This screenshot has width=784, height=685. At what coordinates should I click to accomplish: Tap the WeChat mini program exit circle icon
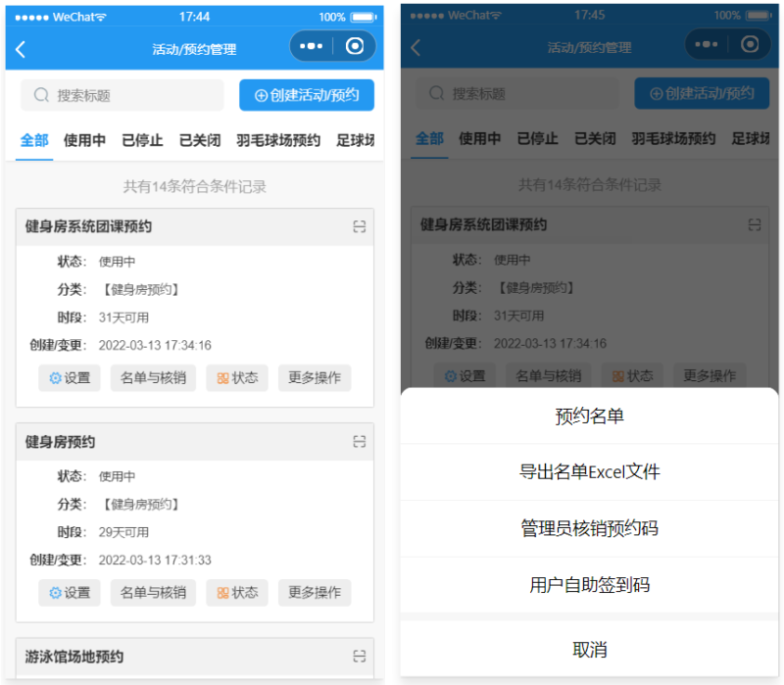353,46
